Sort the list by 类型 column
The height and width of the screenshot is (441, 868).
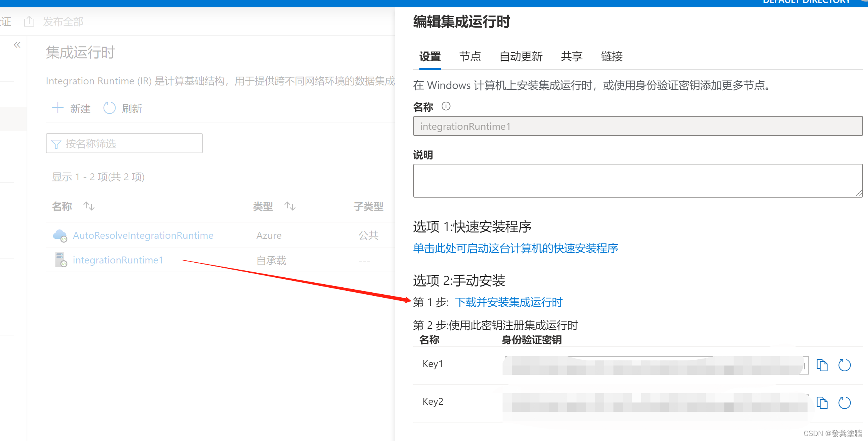click(x=290, y=206)
